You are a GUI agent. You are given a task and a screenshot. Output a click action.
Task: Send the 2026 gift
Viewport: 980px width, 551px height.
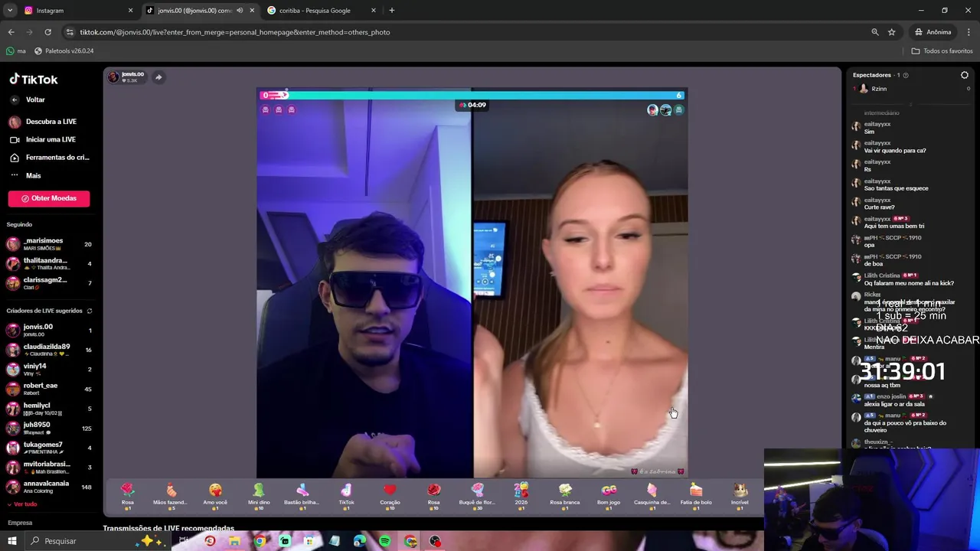pyautogui.click(x=521, y=494)
